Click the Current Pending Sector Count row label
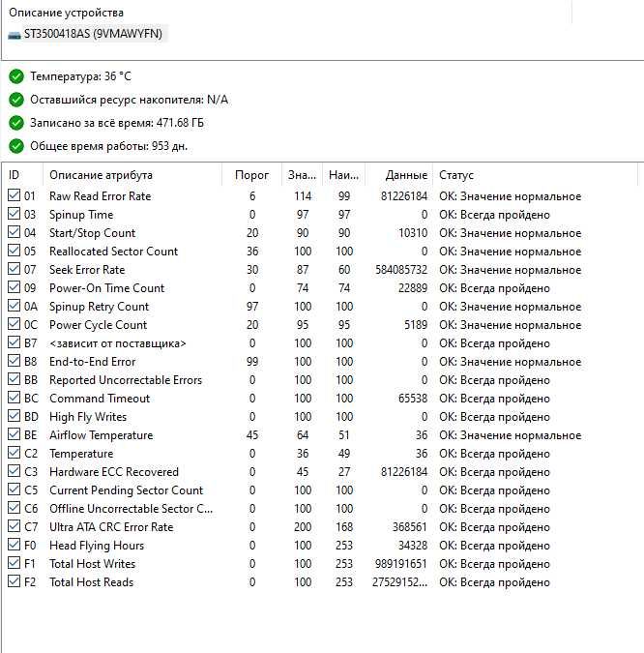 click(x=126, y=490)
